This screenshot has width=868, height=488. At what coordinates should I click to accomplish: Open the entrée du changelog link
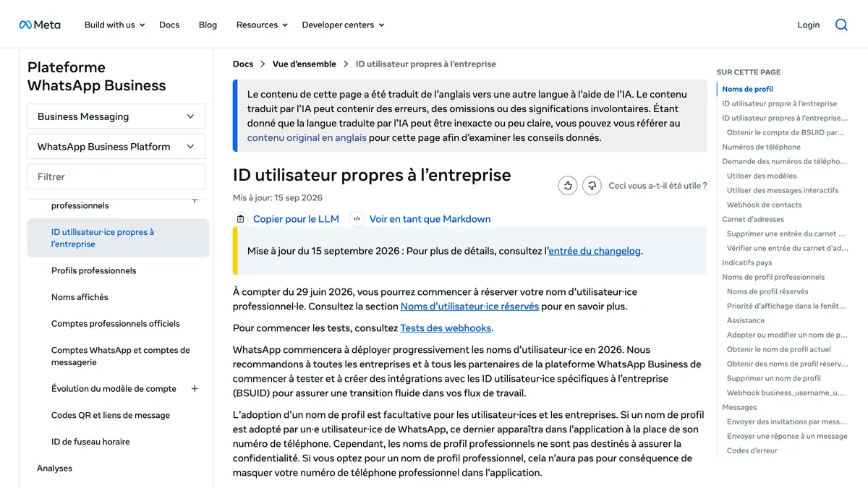point(595,251)
